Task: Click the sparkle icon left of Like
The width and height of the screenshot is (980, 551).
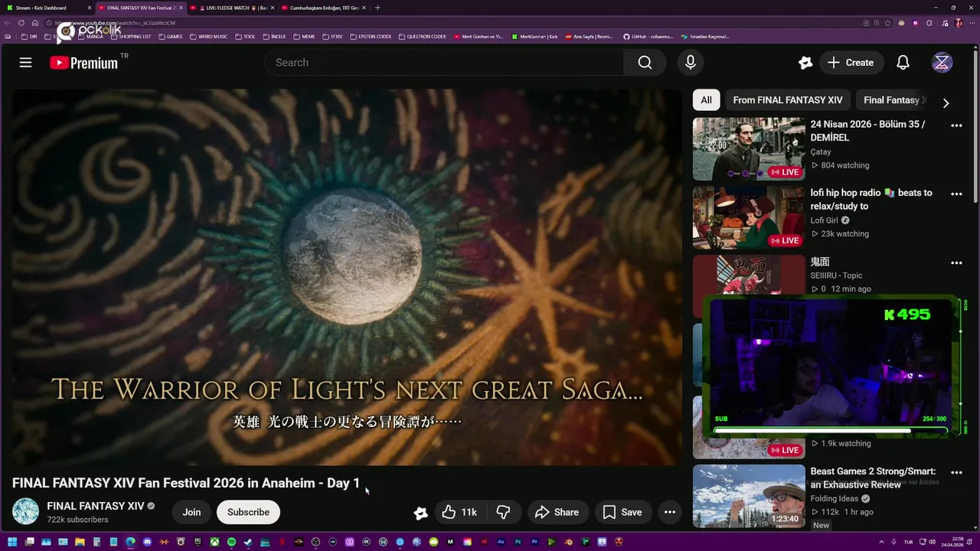Action: coord(420,513)
